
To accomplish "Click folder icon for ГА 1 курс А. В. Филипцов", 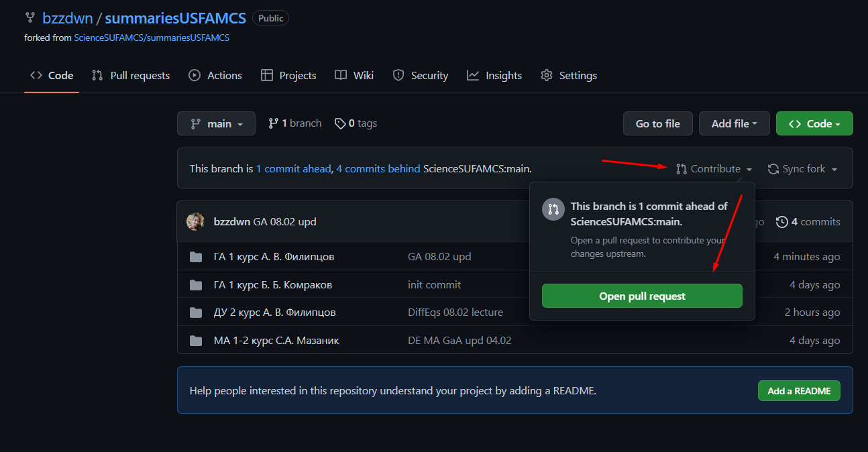I will tap(196, 257).
